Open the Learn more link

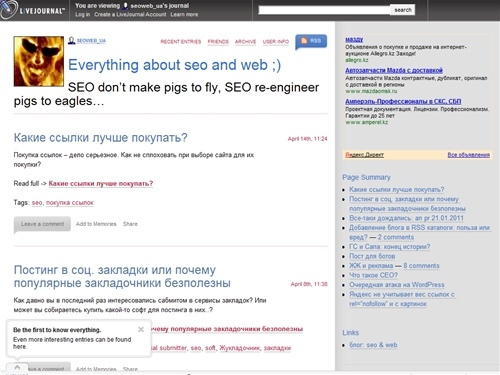(x=184, y=14)
